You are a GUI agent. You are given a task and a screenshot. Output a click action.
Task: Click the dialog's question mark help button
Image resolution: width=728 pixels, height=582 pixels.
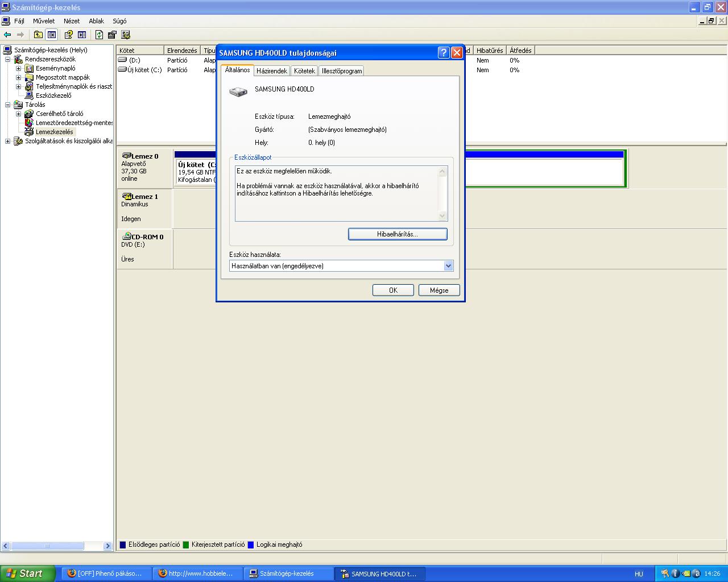point(444,53)
